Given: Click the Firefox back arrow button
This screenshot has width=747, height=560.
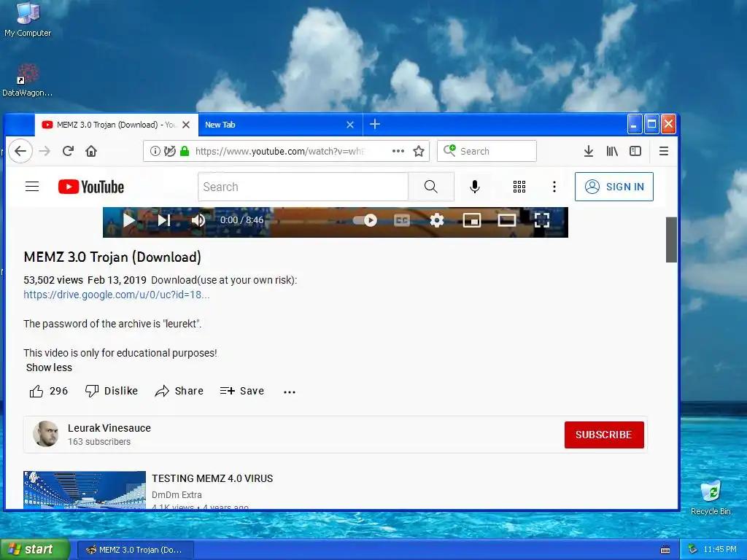Looking at the screenshot, I should click(x=20, y=152).
